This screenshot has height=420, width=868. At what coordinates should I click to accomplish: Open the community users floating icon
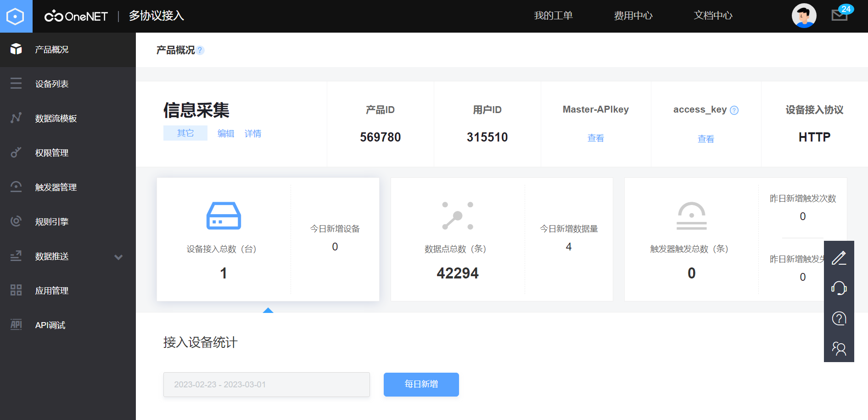click(x=839, y=349)
